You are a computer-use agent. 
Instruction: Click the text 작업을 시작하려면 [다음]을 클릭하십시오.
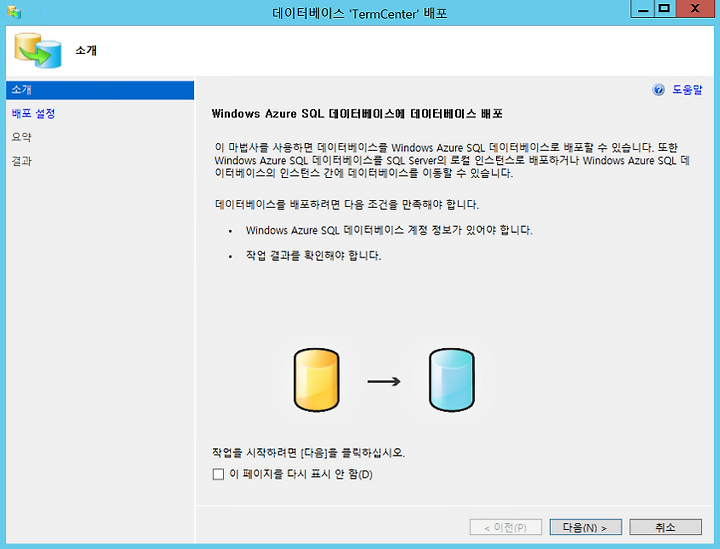tap(308, 453)
